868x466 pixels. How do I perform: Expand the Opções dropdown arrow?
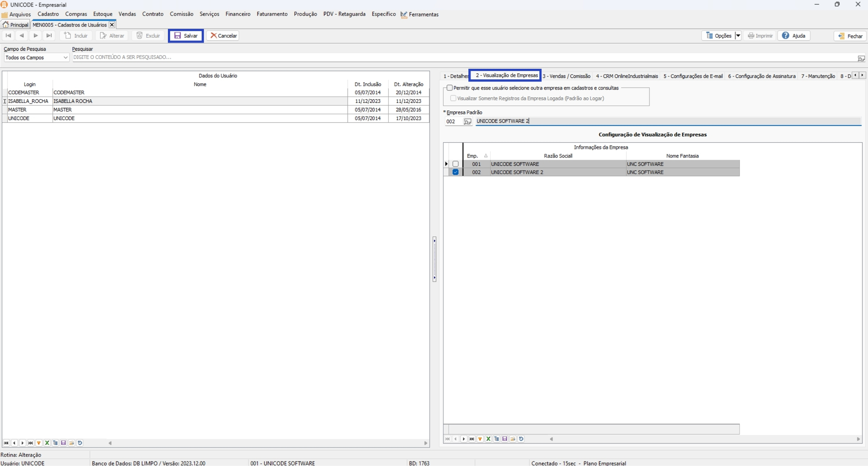coord(738,36)
